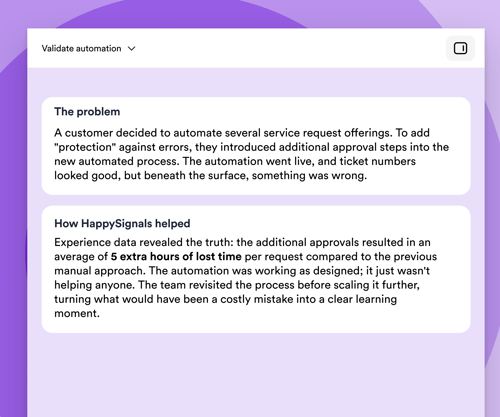This screenshot has height=417, width=500.
Task: Click the HappySignals helped card paragraph
Action: coord(246,278)
